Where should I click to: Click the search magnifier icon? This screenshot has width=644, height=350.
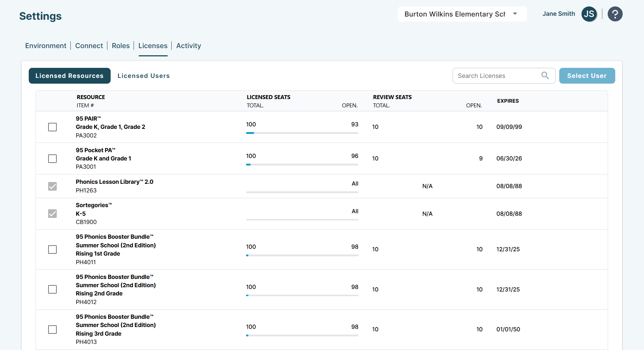(x=545, y=75)
